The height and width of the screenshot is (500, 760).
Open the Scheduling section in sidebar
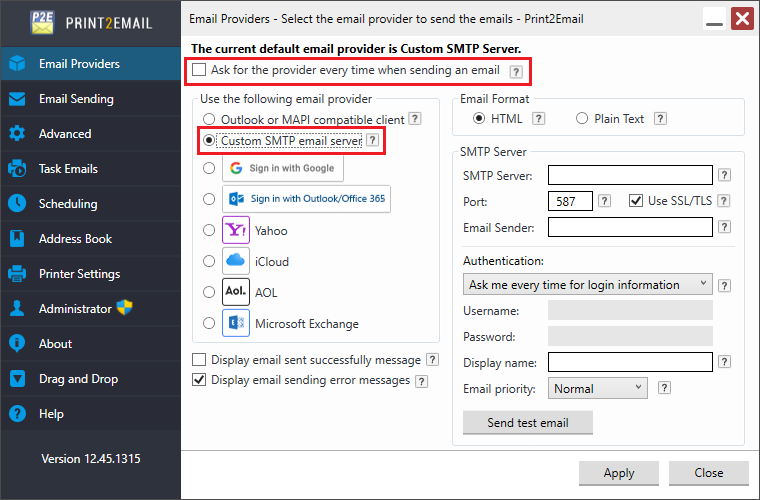[x=68, y=204]
